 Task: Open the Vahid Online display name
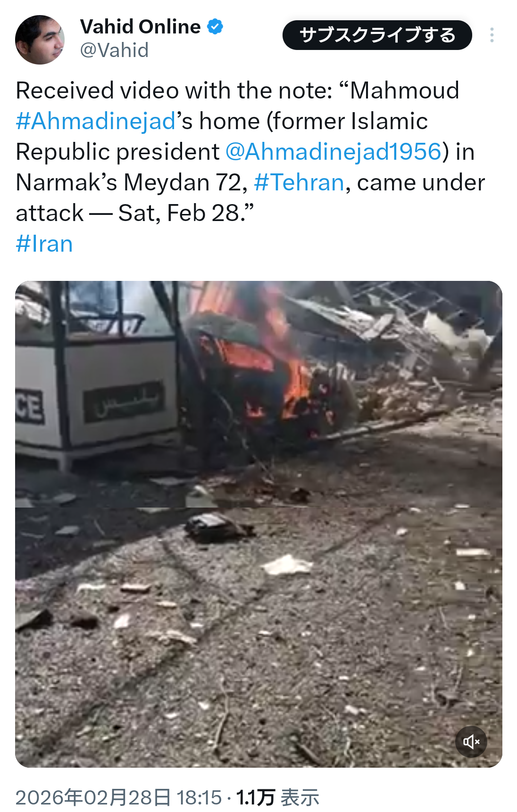[x=140, y=27]
